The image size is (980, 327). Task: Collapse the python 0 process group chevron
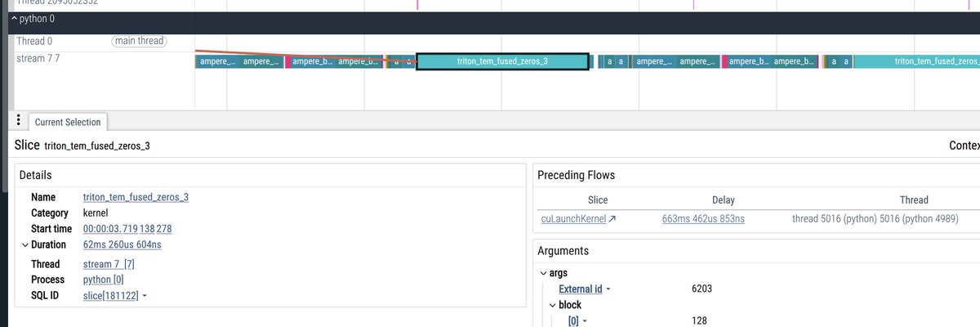click(14, 19)
